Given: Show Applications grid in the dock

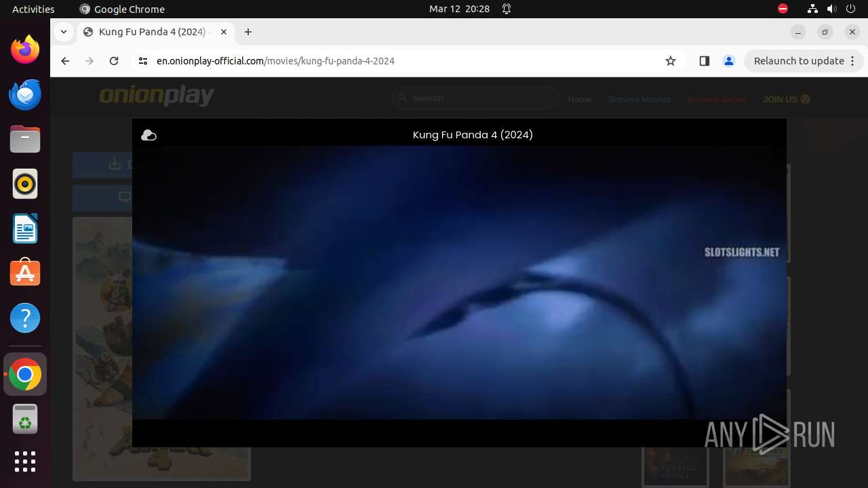Looking at the screenshot, I should (25, 462).
